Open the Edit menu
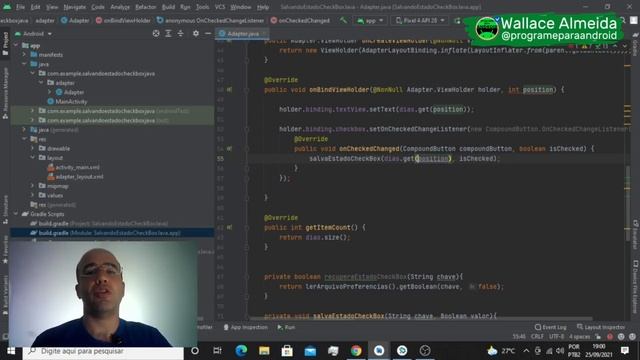 (36, 7)
